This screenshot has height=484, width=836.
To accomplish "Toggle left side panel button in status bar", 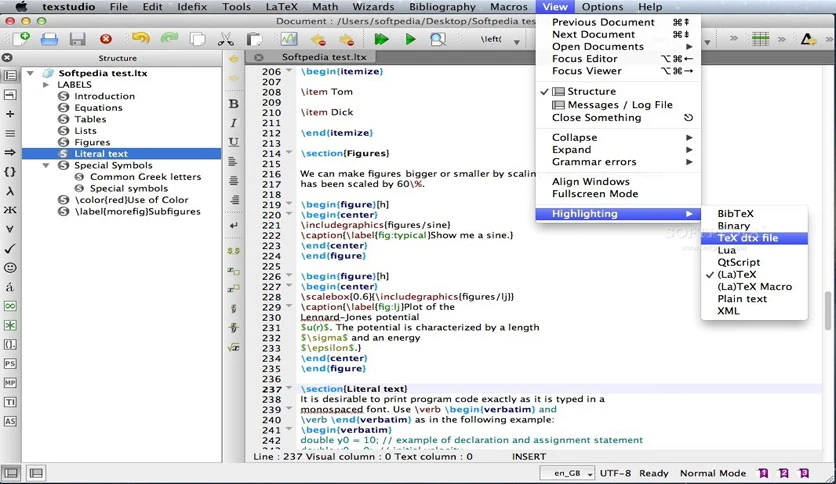I will coord(11,473).
